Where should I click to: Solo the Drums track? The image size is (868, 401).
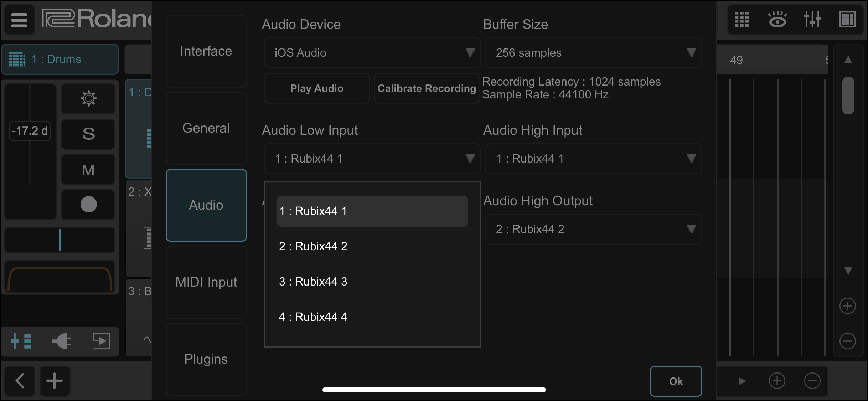[88, 134]
